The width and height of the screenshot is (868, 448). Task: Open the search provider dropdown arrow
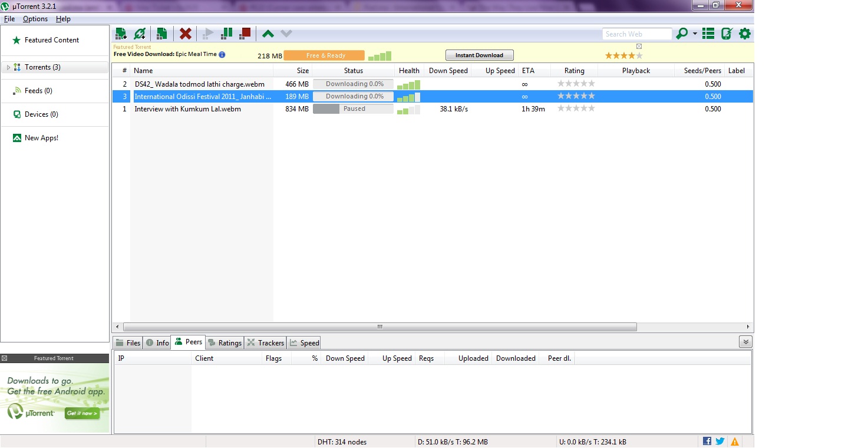pyautogui.click(x=695, y=34)
